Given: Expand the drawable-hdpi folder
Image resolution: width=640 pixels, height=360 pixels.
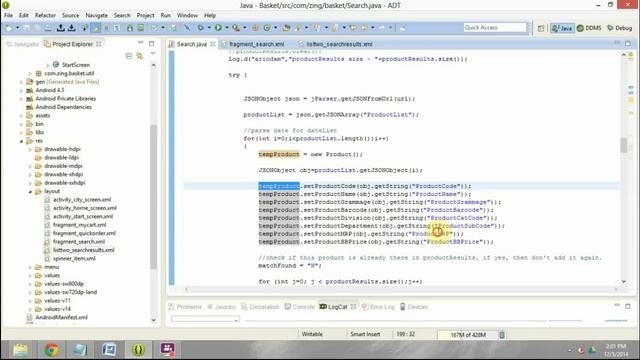Looking at the screenshot, I should coord(30,149).
